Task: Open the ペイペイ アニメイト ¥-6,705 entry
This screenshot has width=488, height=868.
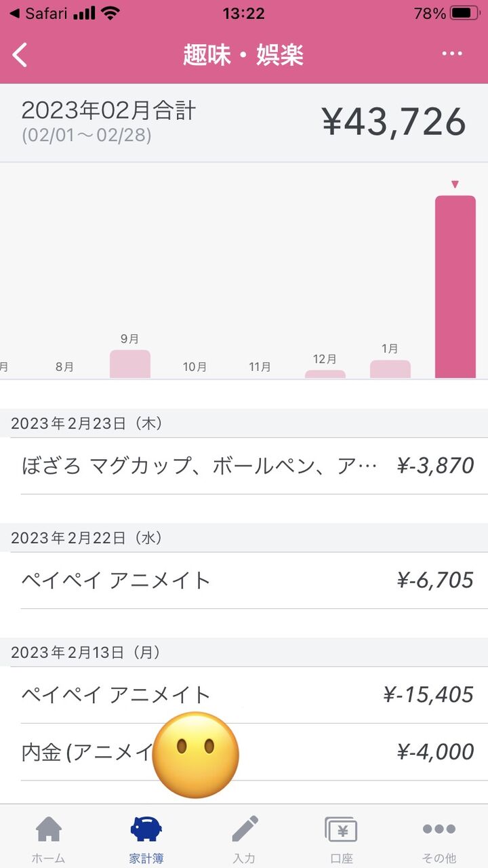Action: 244,580
